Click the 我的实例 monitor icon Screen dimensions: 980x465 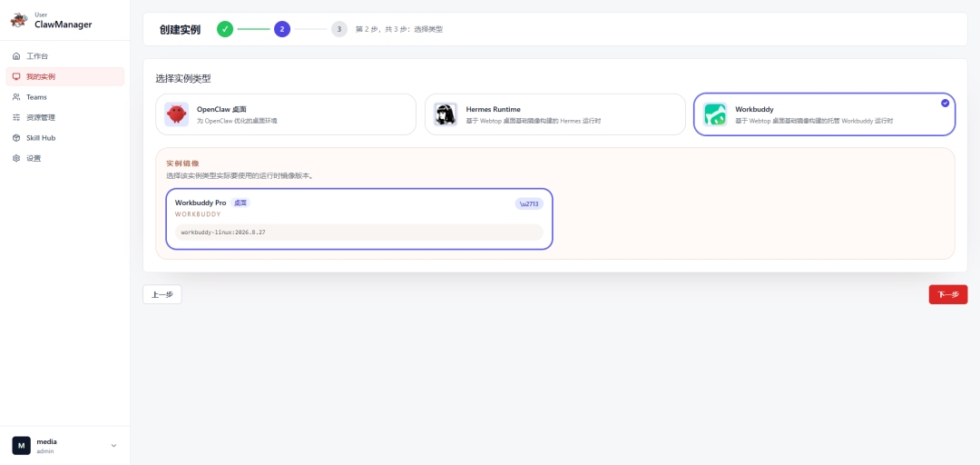(16, 77)
